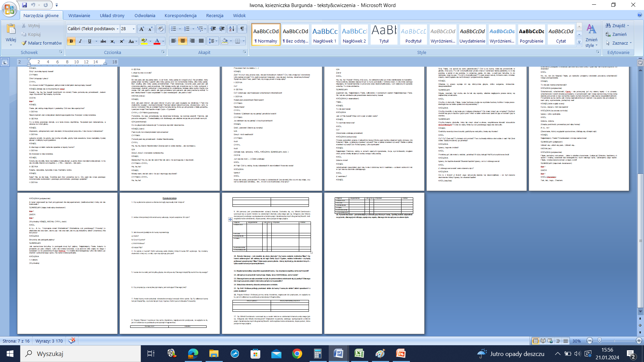
Task: Click the Malarz formatów button
Action: coord(42,43)
